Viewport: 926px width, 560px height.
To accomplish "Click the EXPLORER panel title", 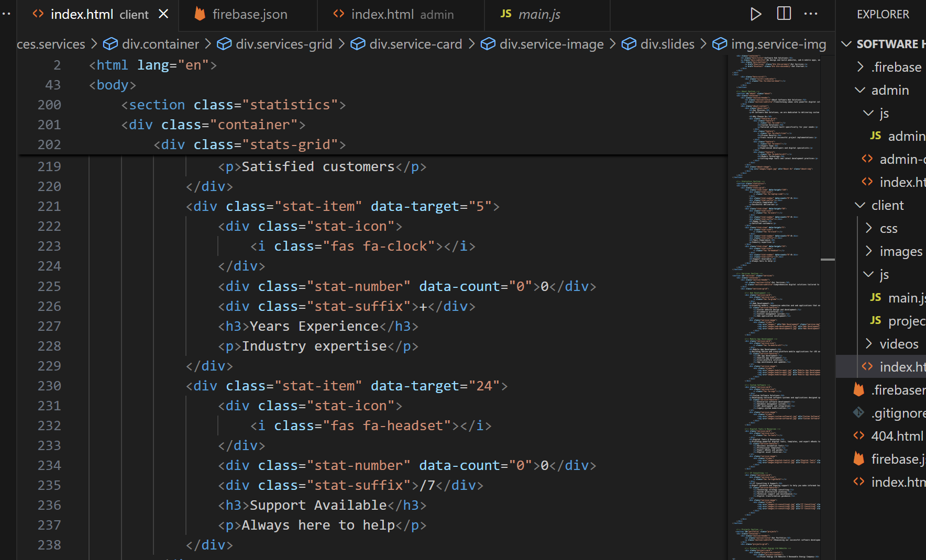I will (x=883, y=15).
